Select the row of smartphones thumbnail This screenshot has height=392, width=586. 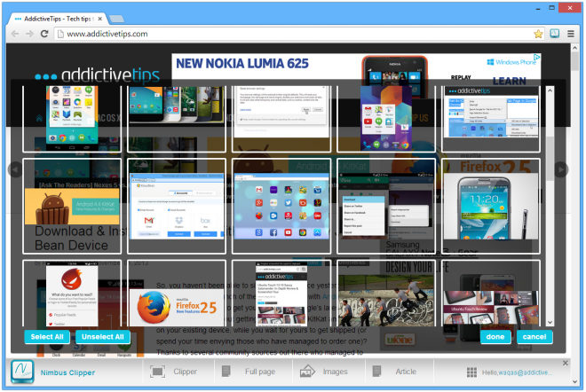tap(177, 119)
